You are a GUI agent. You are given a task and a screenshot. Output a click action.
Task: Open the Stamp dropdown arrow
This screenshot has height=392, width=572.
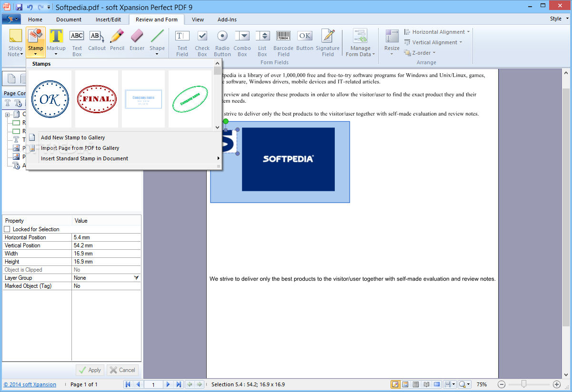[35, 54]
